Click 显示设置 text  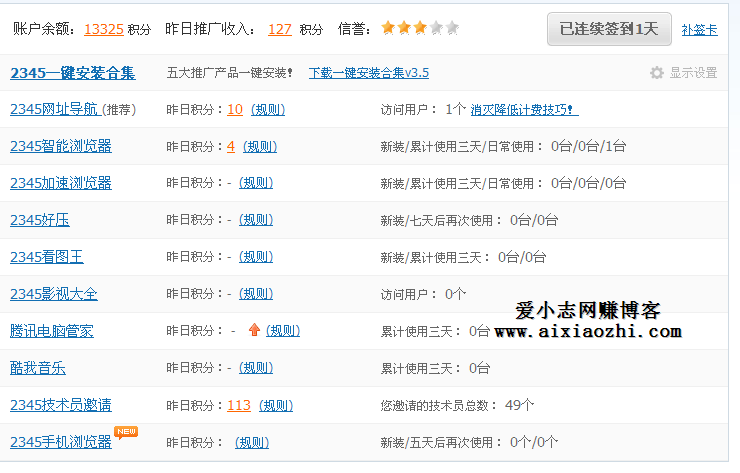click(693, 73)
